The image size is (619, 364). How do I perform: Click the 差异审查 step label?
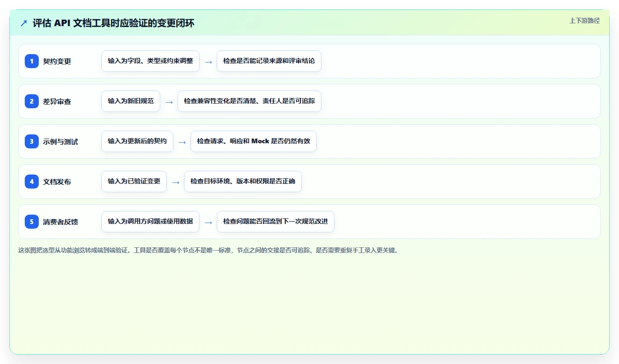(x=57, y=101)
